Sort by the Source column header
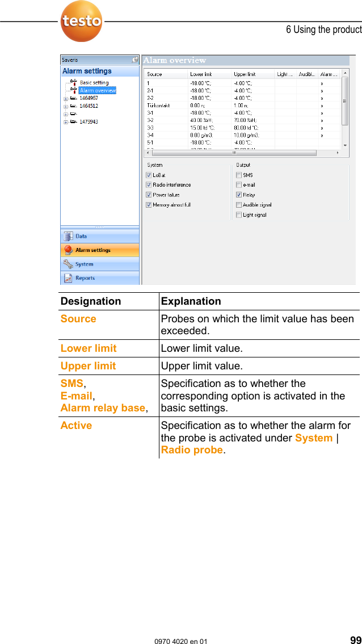This screenshot has height=644, width=362. pyautogui.click(x=166, y=74)
